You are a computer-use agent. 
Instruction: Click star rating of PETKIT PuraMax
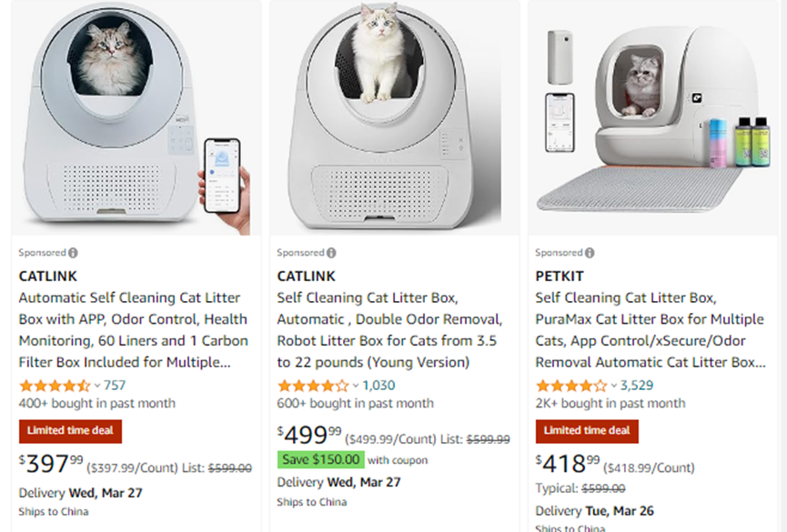pyautogui.click(x=571, y=386)
